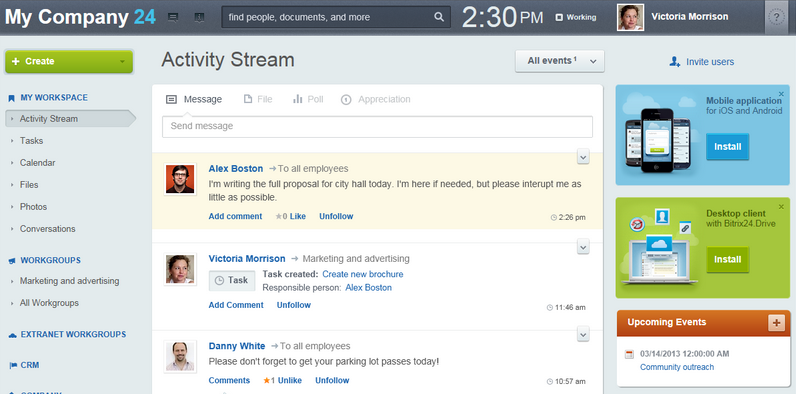Viewport: 802px width, 394px height.
Task: Open Alex Boston responsible person link
Action: click(368, 288)
